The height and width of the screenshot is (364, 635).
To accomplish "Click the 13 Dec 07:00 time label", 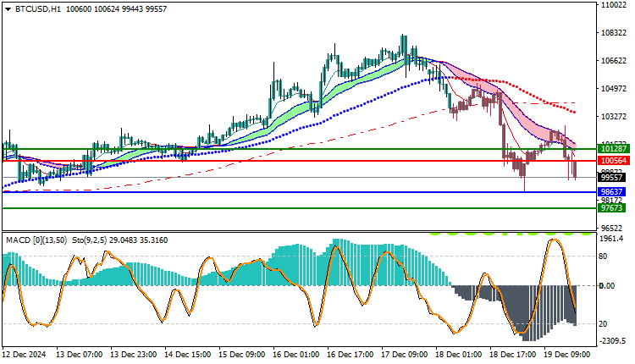I will click(80, 355).
